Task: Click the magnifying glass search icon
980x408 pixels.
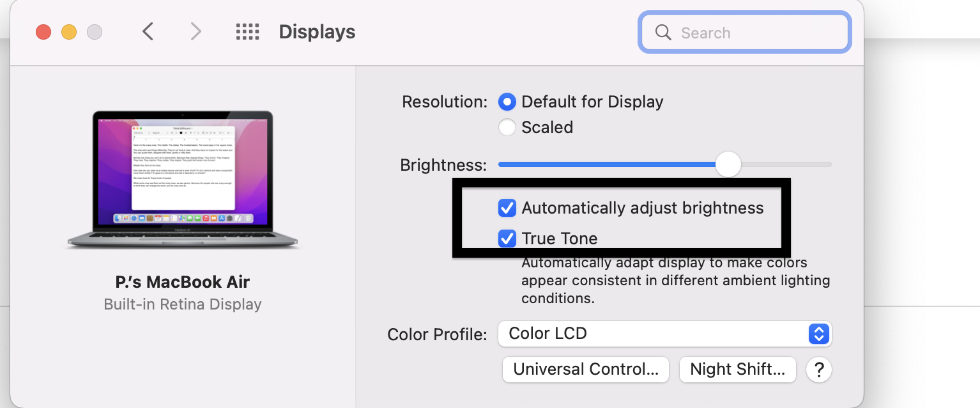Action: click(663, 33)
